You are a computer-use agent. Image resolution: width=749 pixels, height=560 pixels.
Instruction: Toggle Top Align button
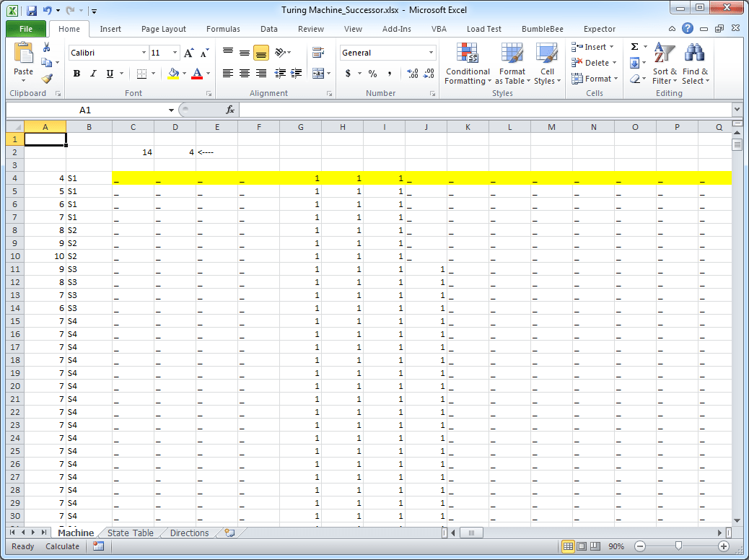coord(228,53)
